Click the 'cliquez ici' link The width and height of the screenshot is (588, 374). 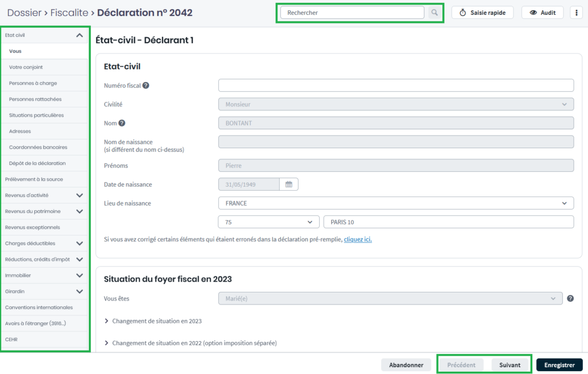(357, 240)
